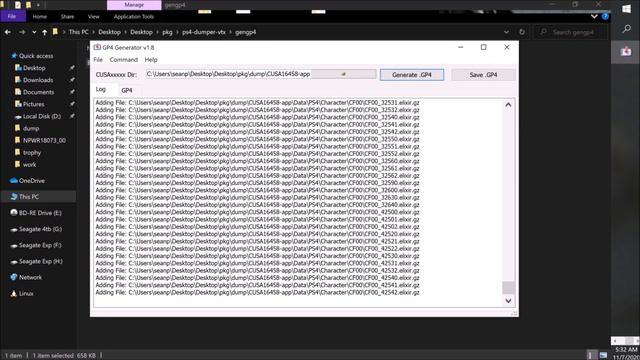Select Linux in navigation pane
The width and height of the screenshot is (640, 360).
click(26, 293)
